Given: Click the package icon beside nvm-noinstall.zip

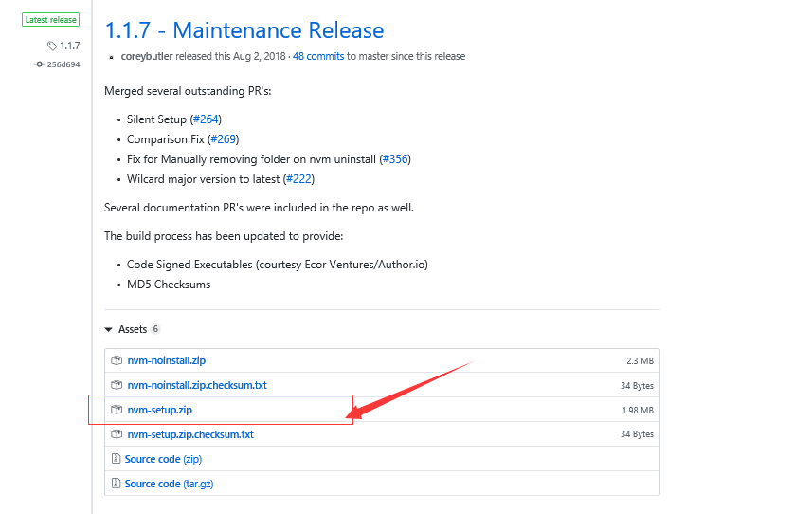Looking at the screenshot, I should pyautogui.click(x=117, y=360).
